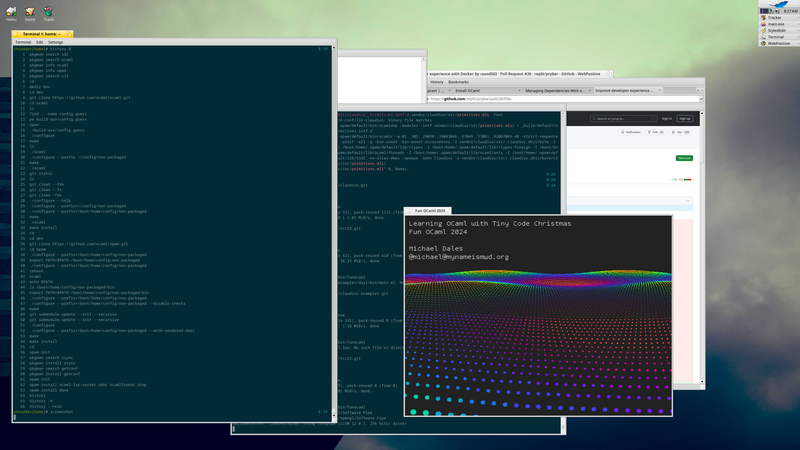Click the Learning OCaml with Tiny Code Christmas title
This screenshot has width=800, height=450.
tap(490, 223)
